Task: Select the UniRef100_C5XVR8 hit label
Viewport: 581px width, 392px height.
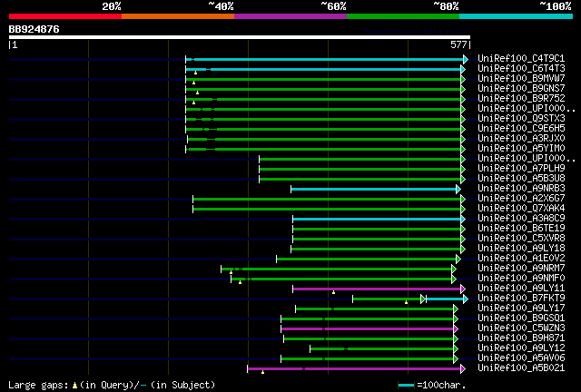Action: [521, 239]
